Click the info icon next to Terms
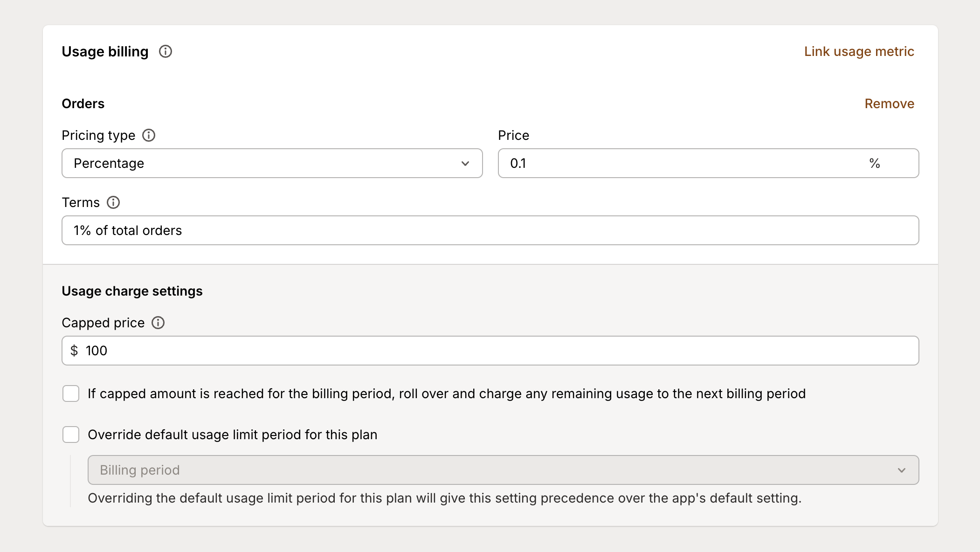980x552 pixels. (x=113, y=202)
